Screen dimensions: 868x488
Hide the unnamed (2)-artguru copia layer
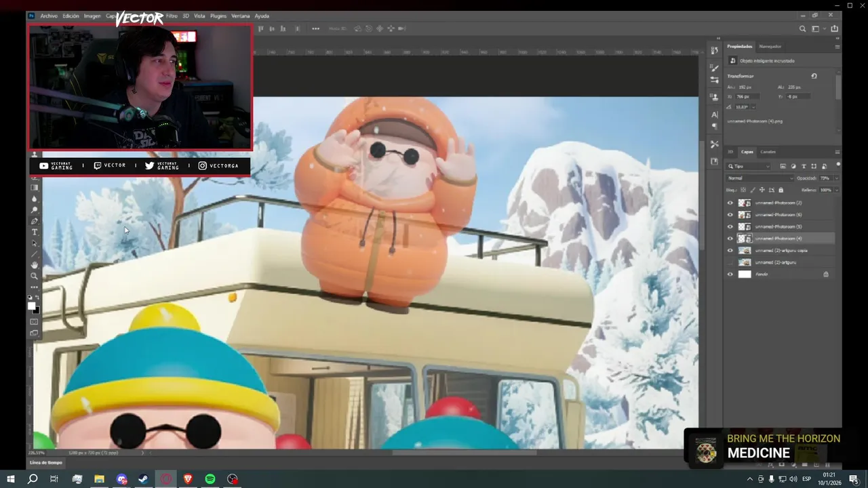point(730,250)
